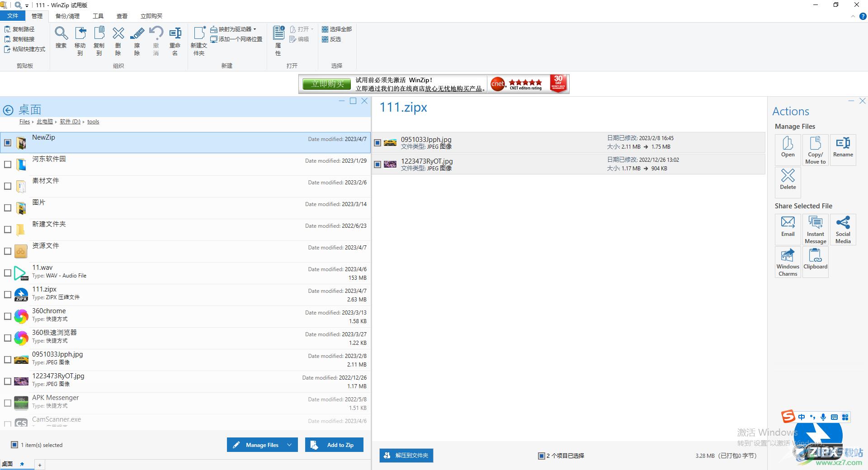Click the 1223473RyOT.jpg thumbnail in file list
Viewport: 868px width, 470px height.
[21, 381]
